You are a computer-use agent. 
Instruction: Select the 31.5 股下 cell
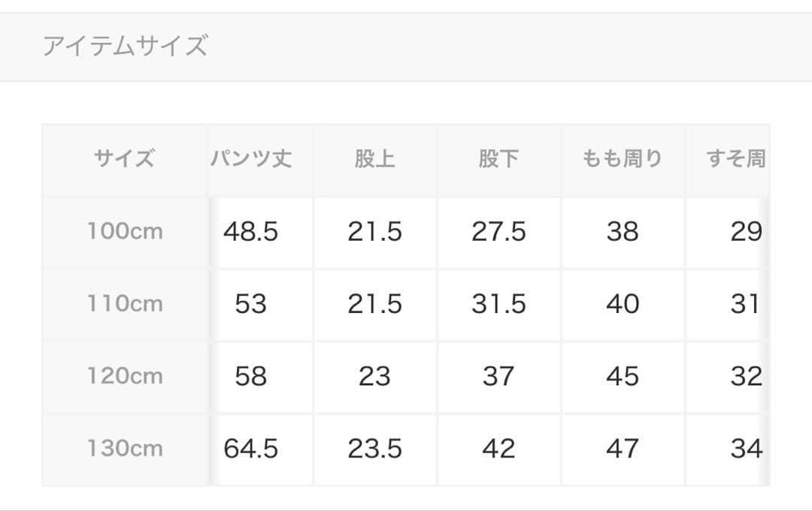498,304
